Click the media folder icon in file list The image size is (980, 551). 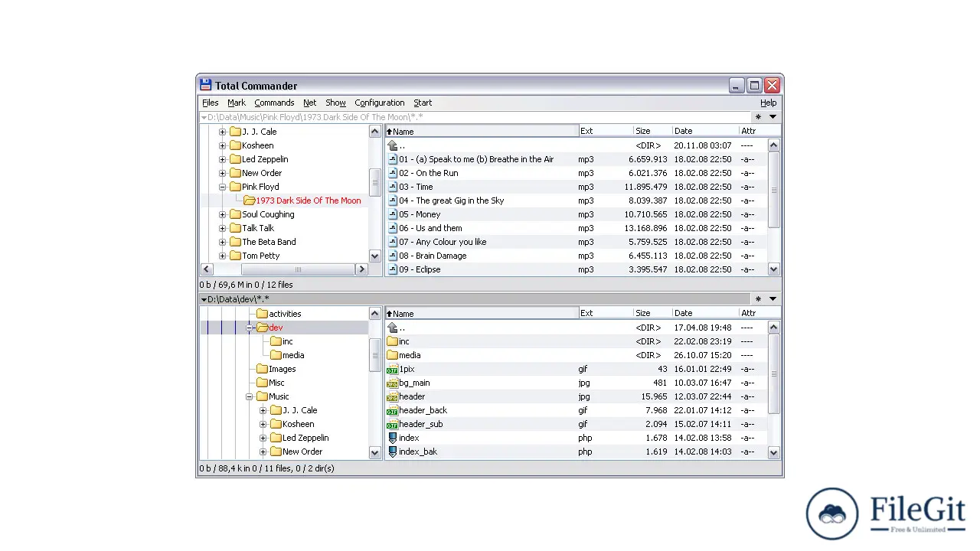(393, 355)
